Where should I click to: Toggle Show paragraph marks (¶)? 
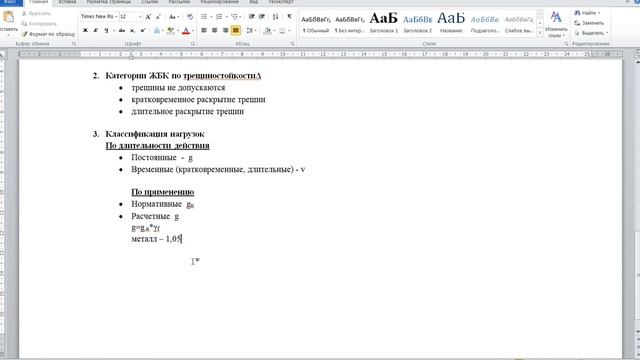tap(289, 17)
